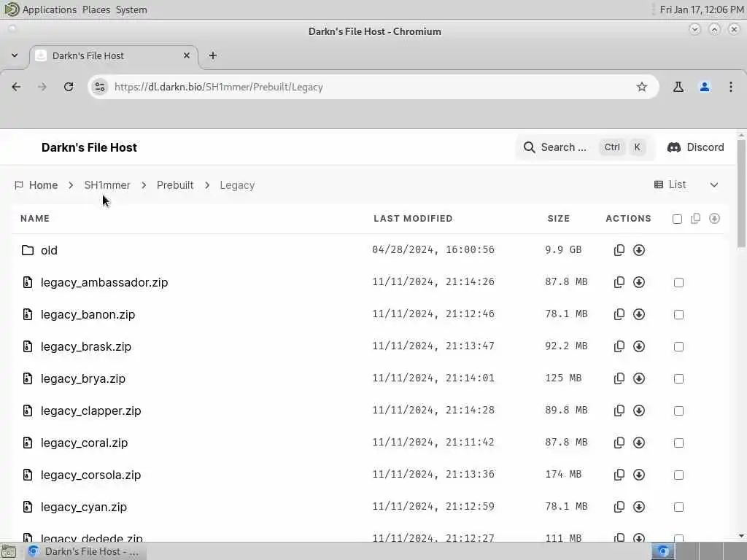Copy link for legacy_coral.zip

tap(619, 443)
